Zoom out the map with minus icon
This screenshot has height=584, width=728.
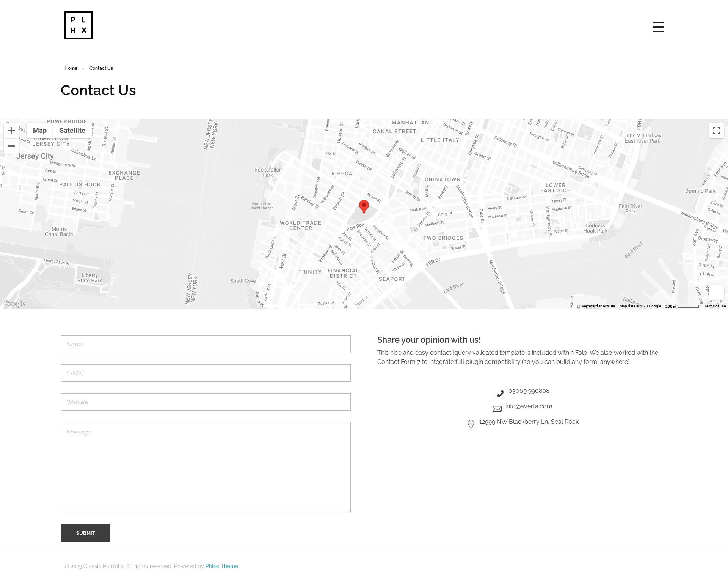click(11, 146)
